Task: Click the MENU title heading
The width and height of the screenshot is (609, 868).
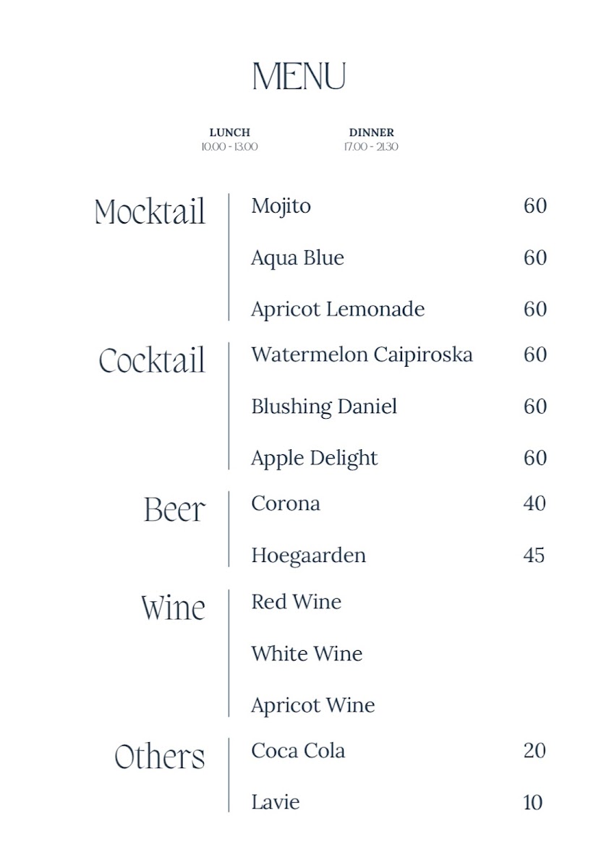Action: point(299,77)
